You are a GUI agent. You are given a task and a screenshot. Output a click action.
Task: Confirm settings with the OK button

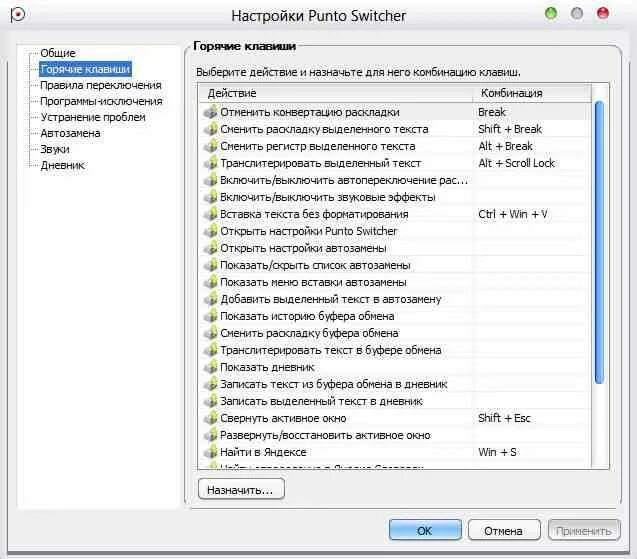tap(425, 530)
